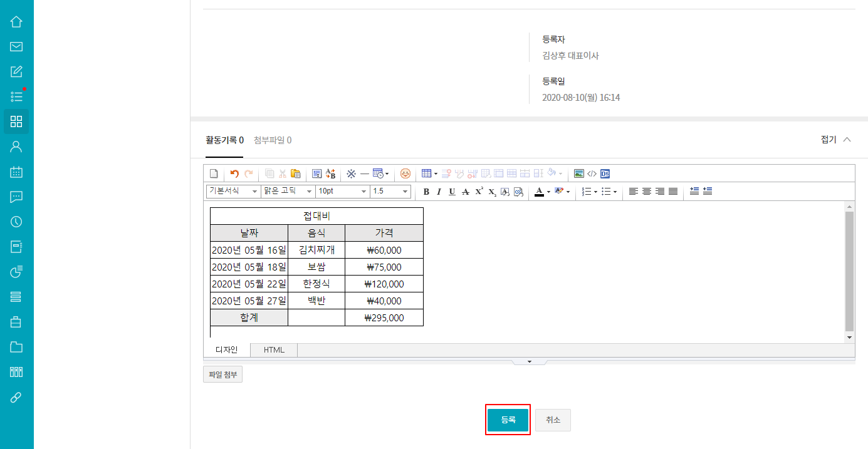Go to home icon in sidebar
868x449 pixels.
coord(16,22)
